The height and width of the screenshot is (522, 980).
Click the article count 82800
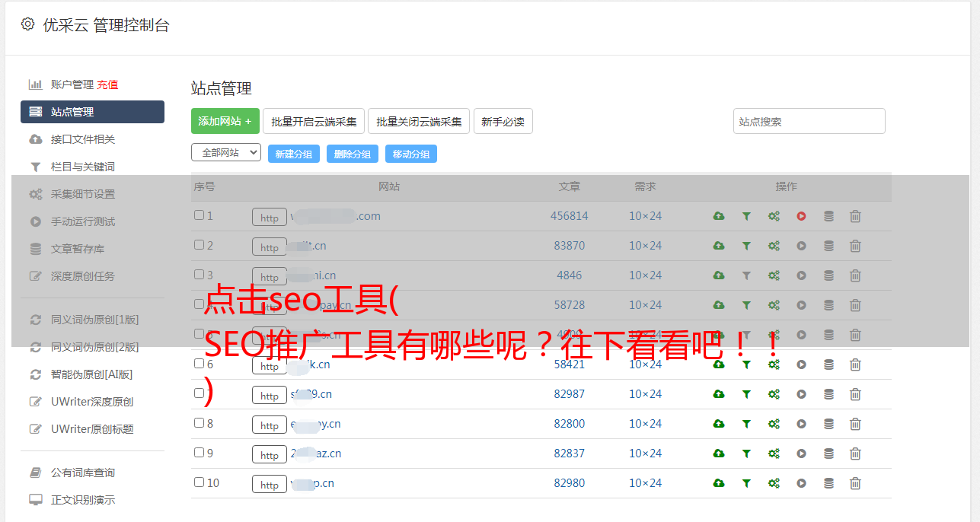coord(570,424)
